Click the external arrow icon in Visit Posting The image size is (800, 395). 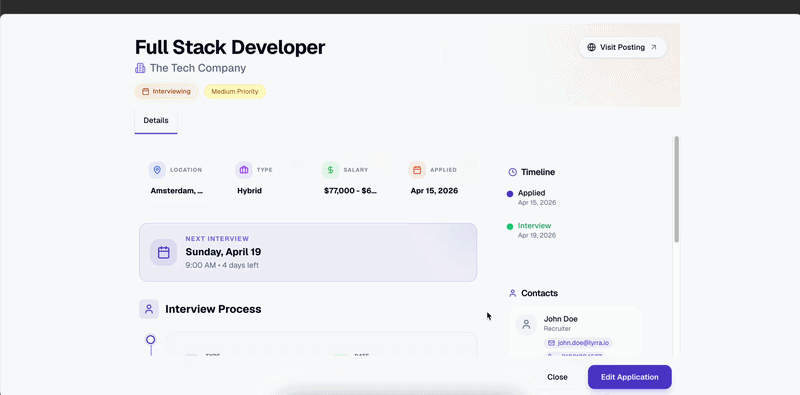(x=654, y=47)
